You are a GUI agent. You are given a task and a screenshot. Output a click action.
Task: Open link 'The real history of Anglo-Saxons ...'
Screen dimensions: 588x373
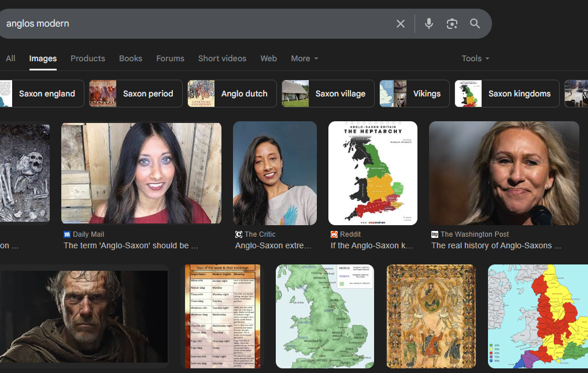tap(496, 245)
